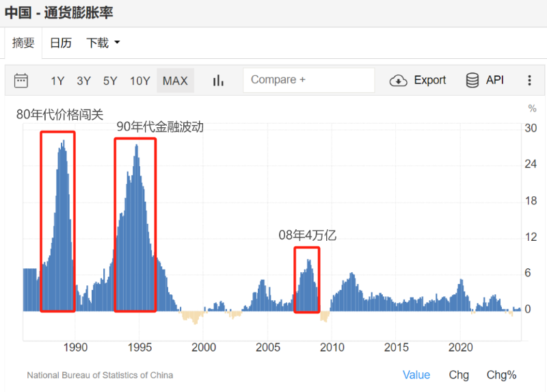Expand the 下载 dropdown arrow
Screen dimensions: 547x392
point(117,42)
